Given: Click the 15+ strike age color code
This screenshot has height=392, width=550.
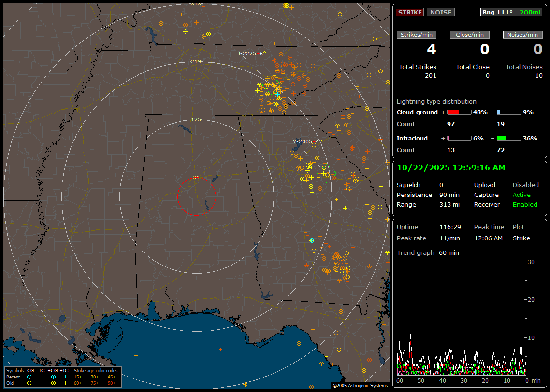Looking at the screenshot, I should (78, 377).
